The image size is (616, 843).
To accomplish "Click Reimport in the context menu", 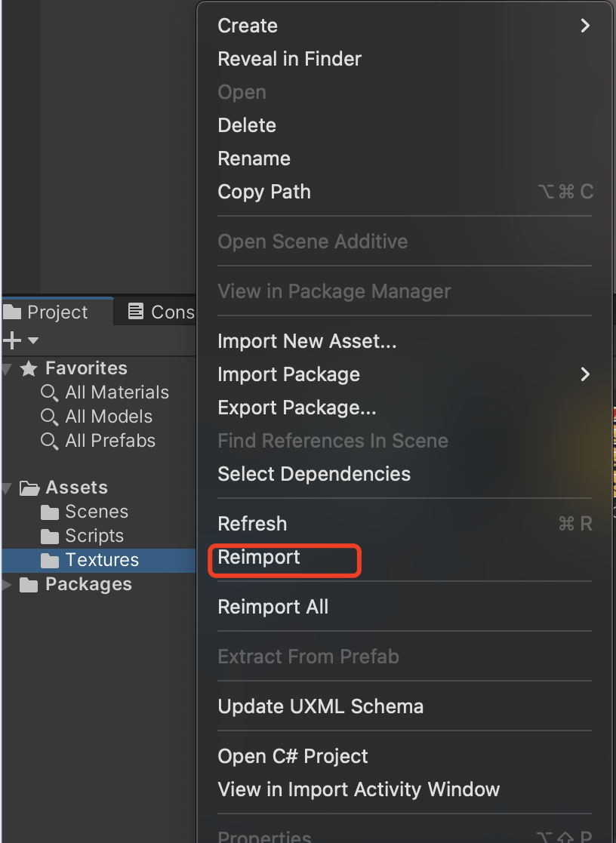I will pyautogui.click(x=259, y=558).
